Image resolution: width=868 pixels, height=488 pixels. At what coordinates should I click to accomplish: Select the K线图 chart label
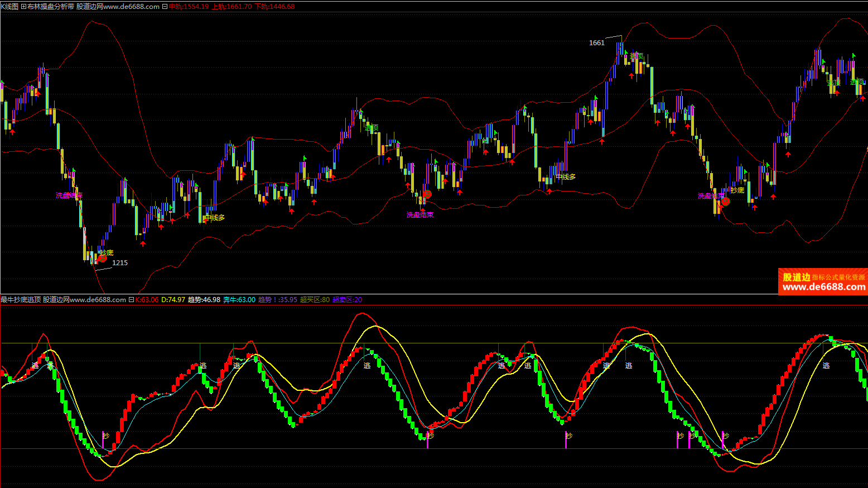click(9, 7)
